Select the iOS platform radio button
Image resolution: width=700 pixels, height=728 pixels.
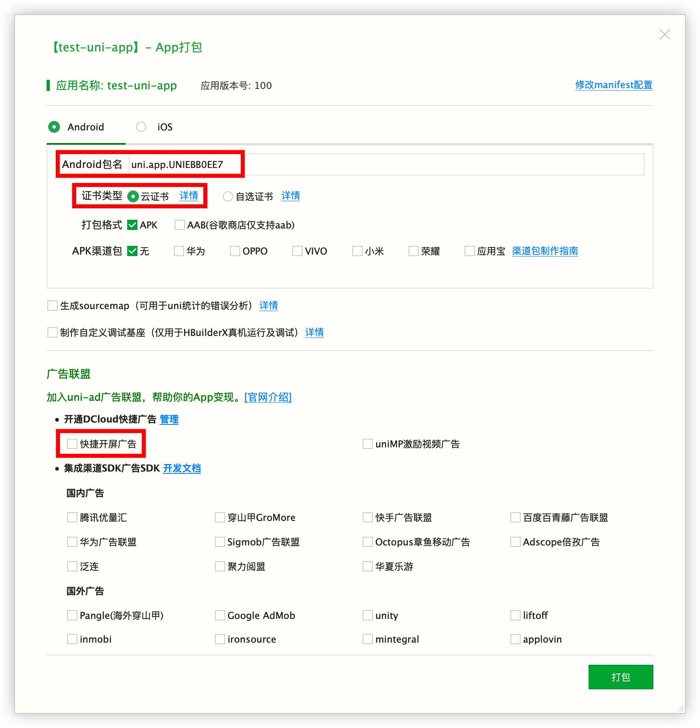pyautogui.click(x=141, y=127)
